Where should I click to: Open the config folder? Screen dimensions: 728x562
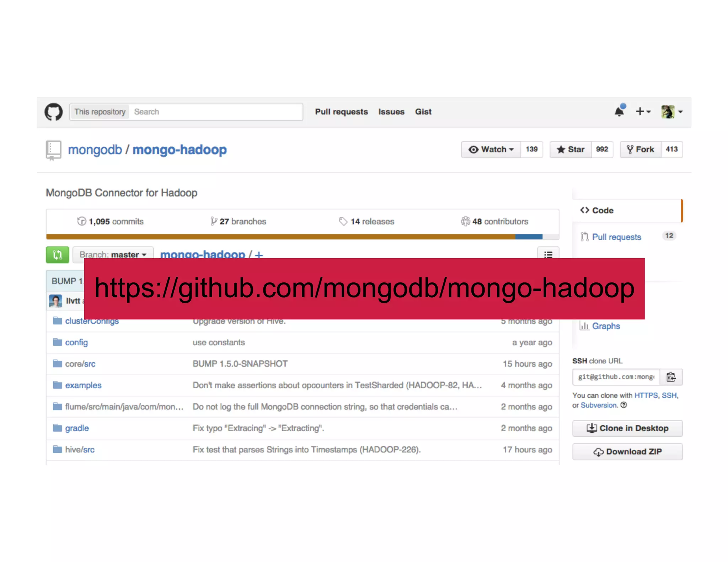click(76, 342)
